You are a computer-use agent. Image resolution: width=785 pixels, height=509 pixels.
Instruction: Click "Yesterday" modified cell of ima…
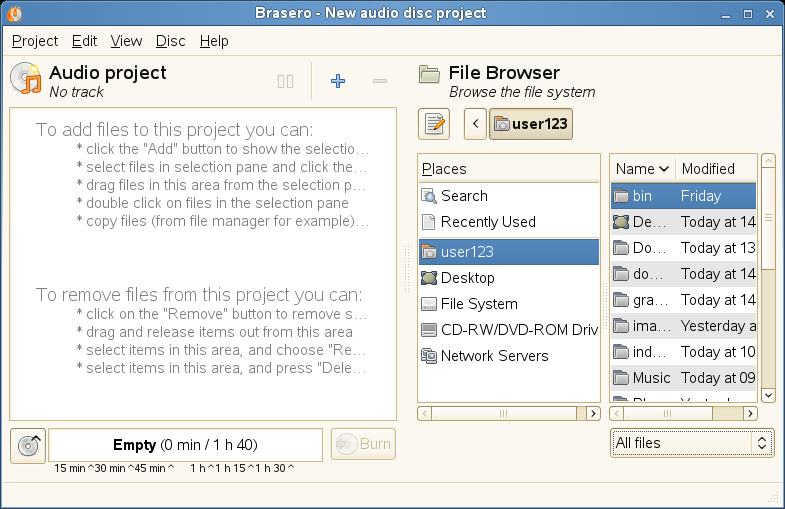tap(718, 326)
